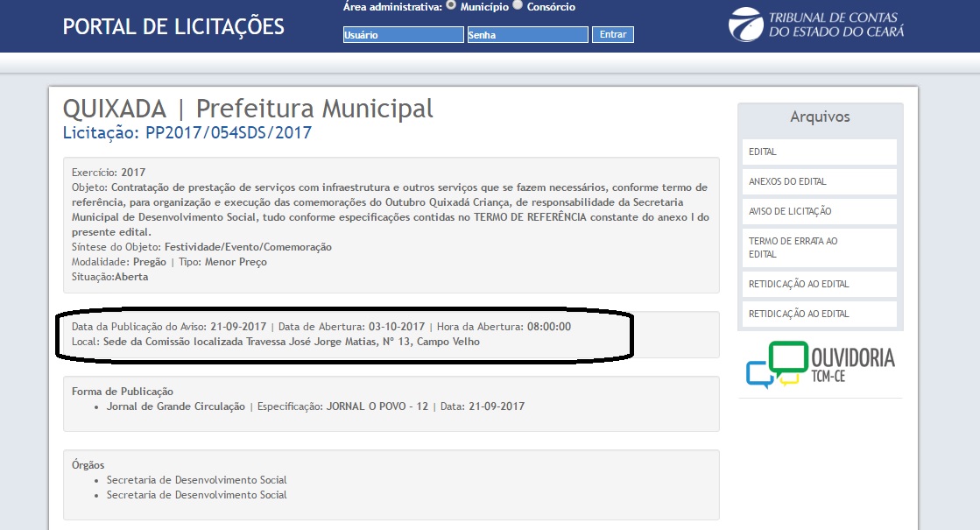Click the Tribunal de Contas do Estado text
The height and width of the screenshot is (530, 980).
835,25
